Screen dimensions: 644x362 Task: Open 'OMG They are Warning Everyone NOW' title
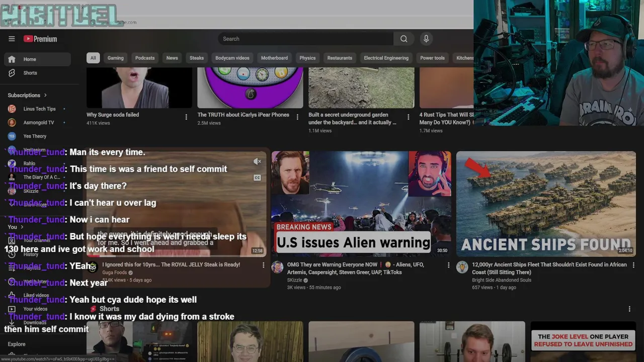[356, 268]
